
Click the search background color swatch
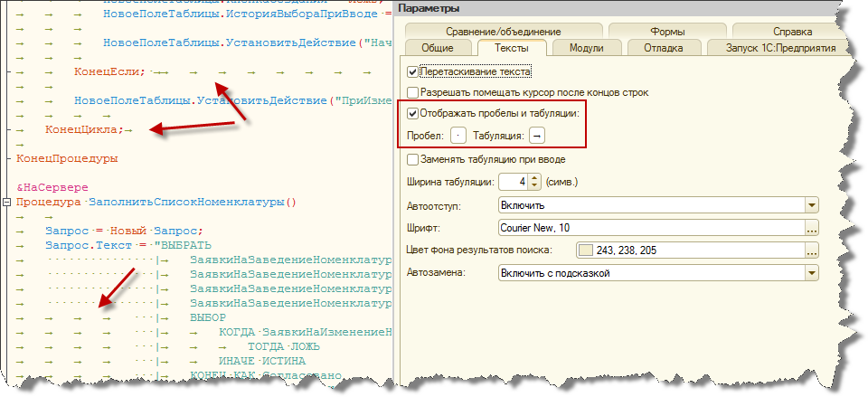click(x=586, y=250)
